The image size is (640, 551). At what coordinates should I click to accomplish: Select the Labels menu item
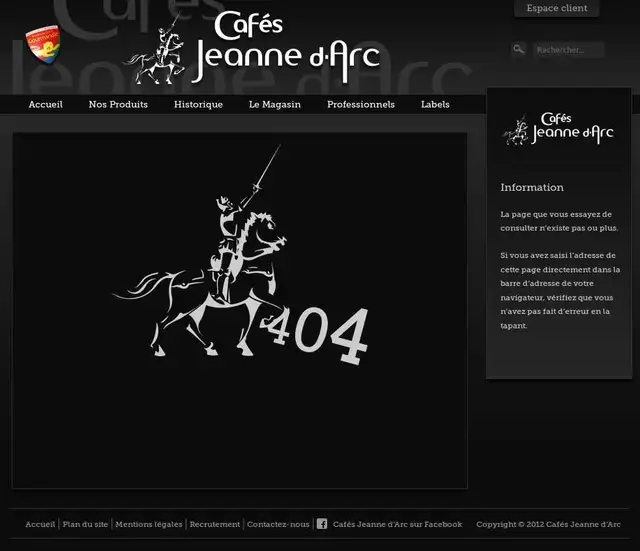pos(435,104)
